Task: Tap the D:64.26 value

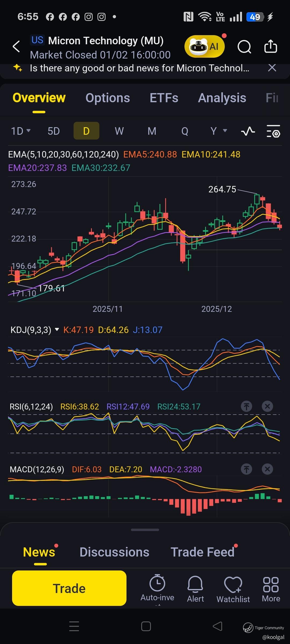Action: coord(113,330)
